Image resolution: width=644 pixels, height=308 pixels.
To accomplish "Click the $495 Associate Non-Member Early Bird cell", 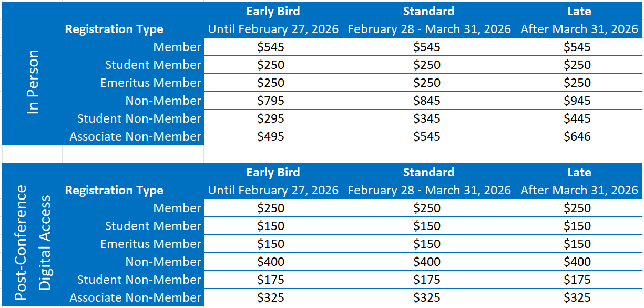I will pyautogui.click(x=271, y=136).
